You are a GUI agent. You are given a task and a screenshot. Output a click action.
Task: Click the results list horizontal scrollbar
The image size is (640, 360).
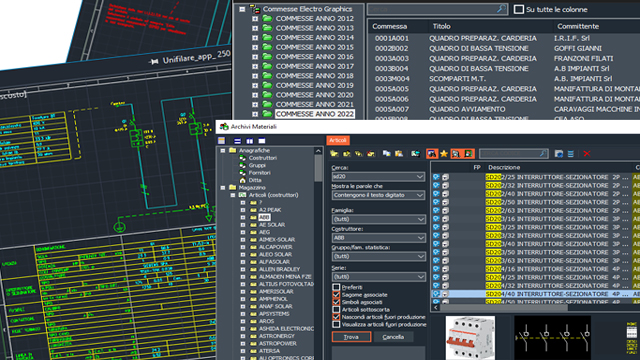click(503, 308)
